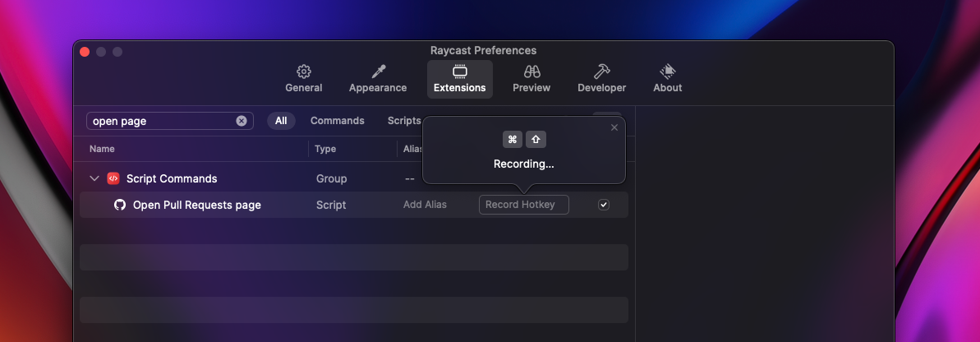Click inside the 'open page' search box

point(160,121)
